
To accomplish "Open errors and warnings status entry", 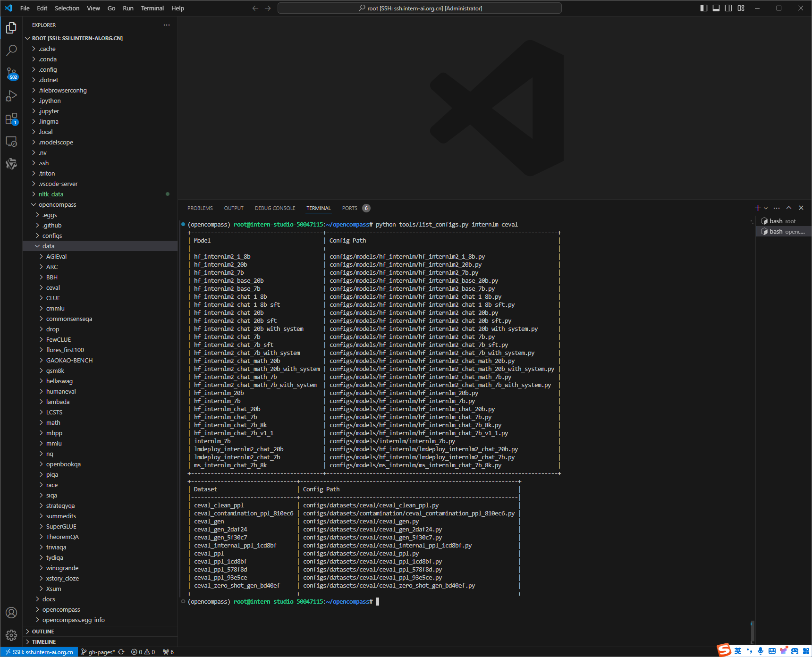I will [x=143, y=652].
